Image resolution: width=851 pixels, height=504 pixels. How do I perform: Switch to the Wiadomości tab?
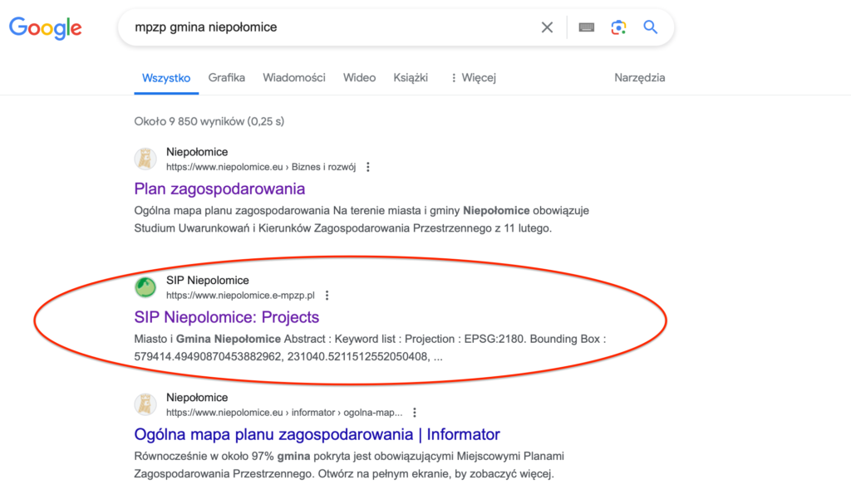pos(294,77)
